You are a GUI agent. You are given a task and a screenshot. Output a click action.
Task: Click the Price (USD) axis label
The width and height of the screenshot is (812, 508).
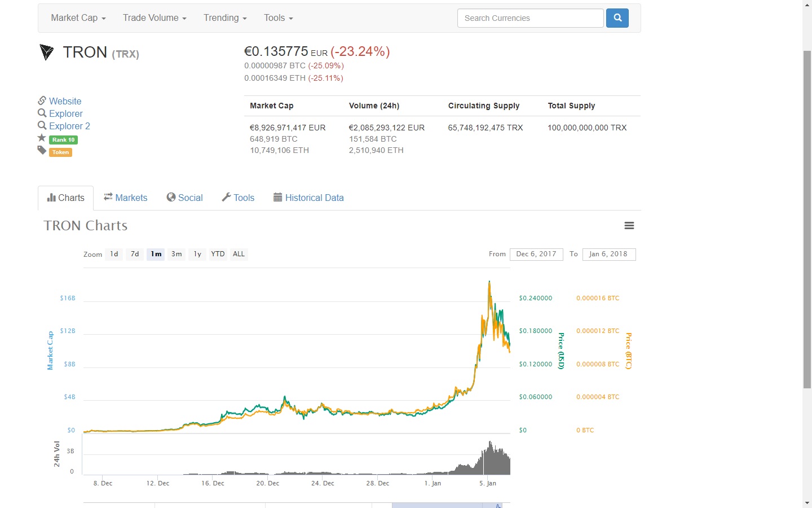click(x=561, y=351)
